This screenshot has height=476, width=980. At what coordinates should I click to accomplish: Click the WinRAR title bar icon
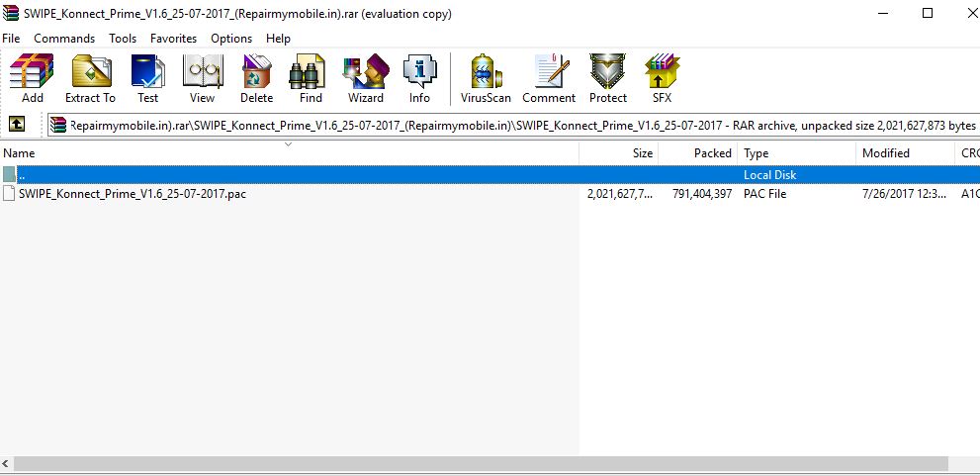(x=11, y=13)
